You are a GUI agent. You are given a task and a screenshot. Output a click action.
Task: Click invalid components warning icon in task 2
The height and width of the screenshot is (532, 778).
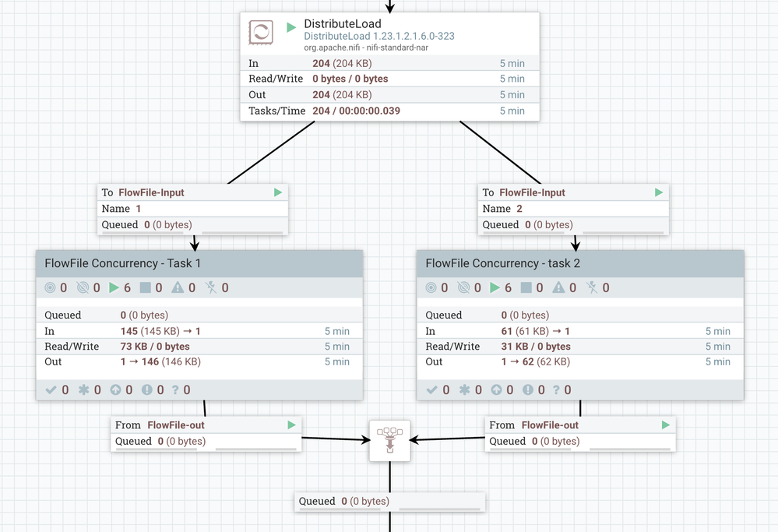[558, 288]
